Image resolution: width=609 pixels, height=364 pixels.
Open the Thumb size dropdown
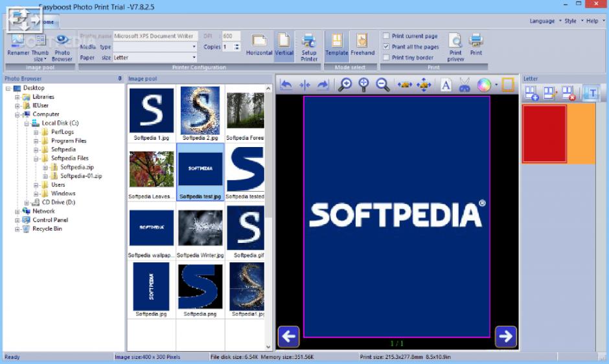[40, 56]
